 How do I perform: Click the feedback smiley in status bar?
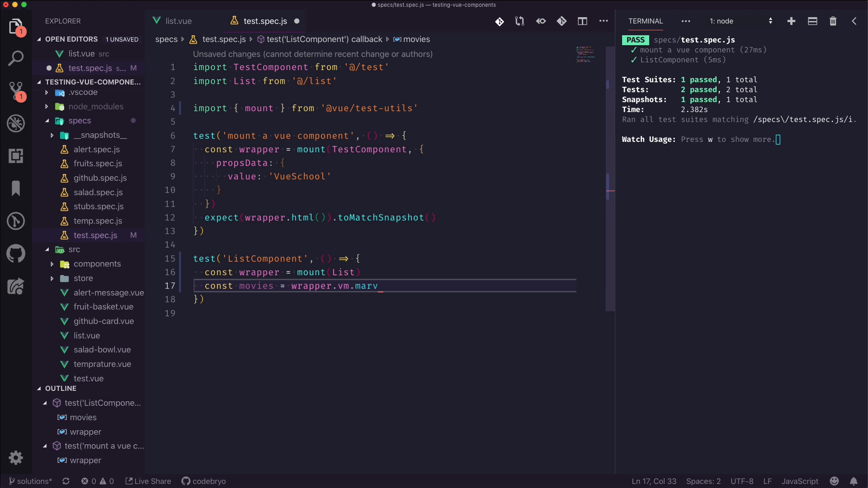835,481
